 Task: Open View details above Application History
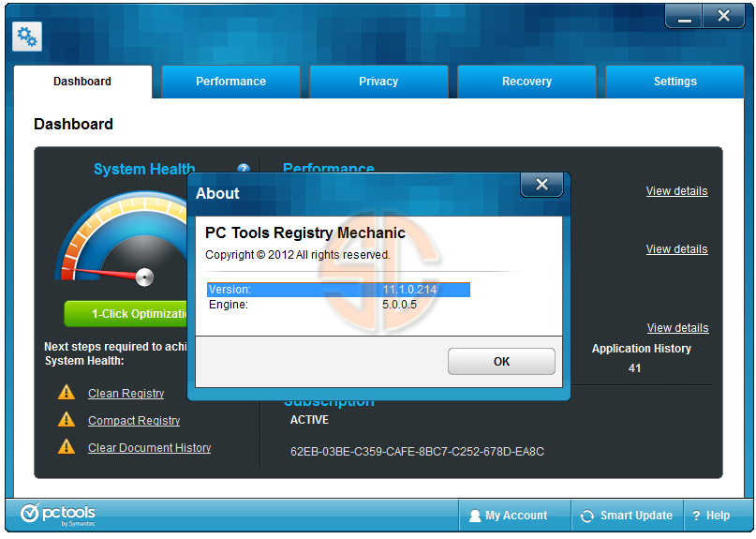tap(678, 328)
